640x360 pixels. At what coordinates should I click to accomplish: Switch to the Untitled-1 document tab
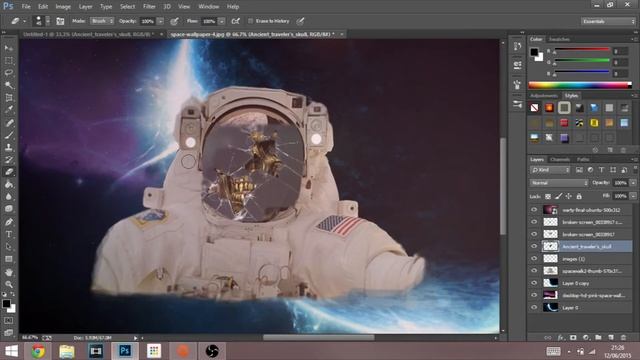click(x=88, y=34)
